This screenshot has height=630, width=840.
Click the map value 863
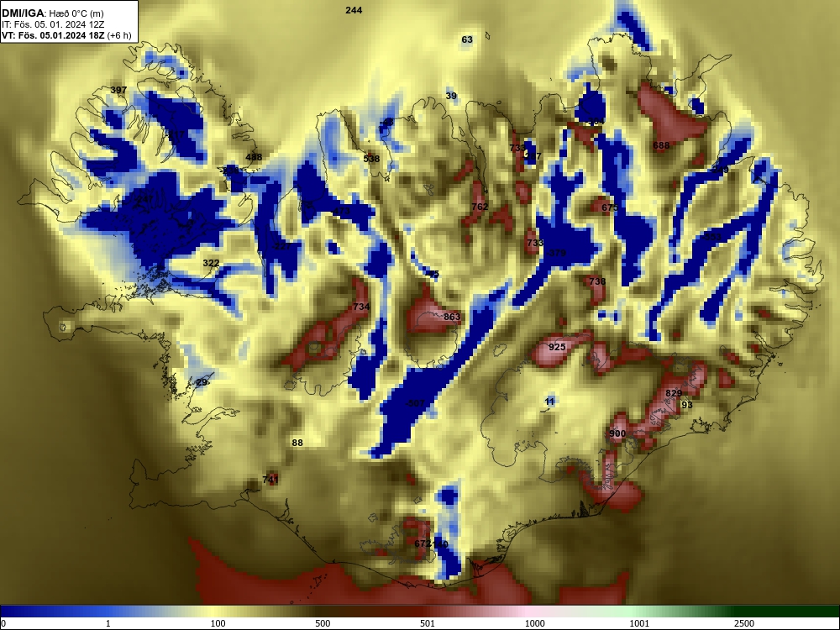pyautogui.click(x=452, y=317)
